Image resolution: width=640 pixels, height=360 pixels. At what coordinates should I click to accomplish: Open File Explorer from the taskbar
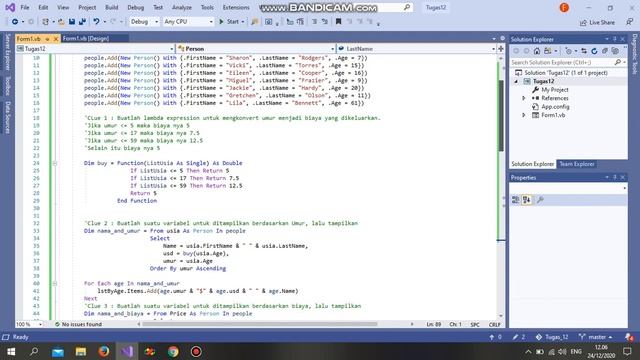point(81,351)
